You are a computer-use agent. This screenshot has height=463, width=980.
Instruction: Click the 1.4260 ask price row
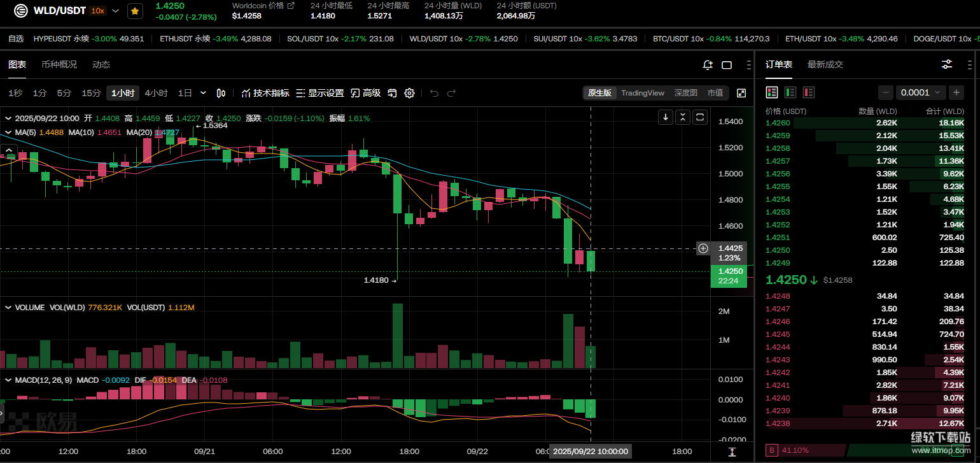(x=777, y=122)
